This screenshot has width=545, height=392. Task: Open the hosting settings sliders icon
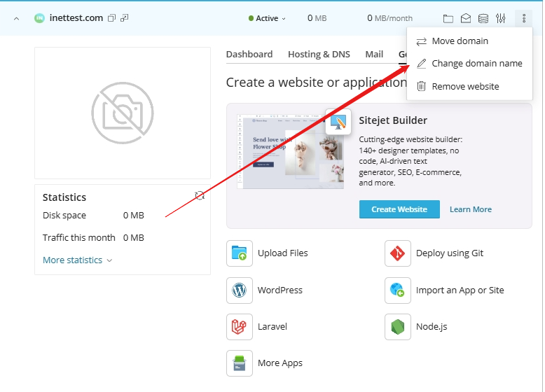(x=500, y=18)
